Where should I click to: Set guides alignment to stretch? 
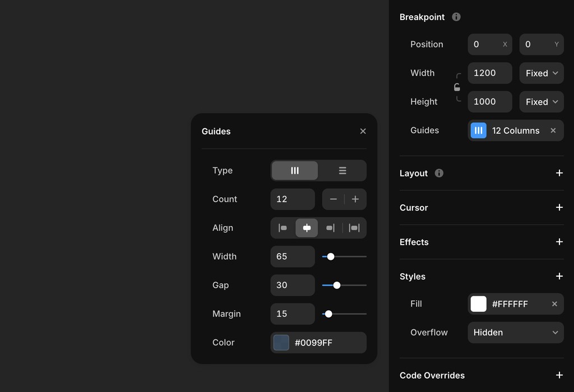tap(354, 228)
